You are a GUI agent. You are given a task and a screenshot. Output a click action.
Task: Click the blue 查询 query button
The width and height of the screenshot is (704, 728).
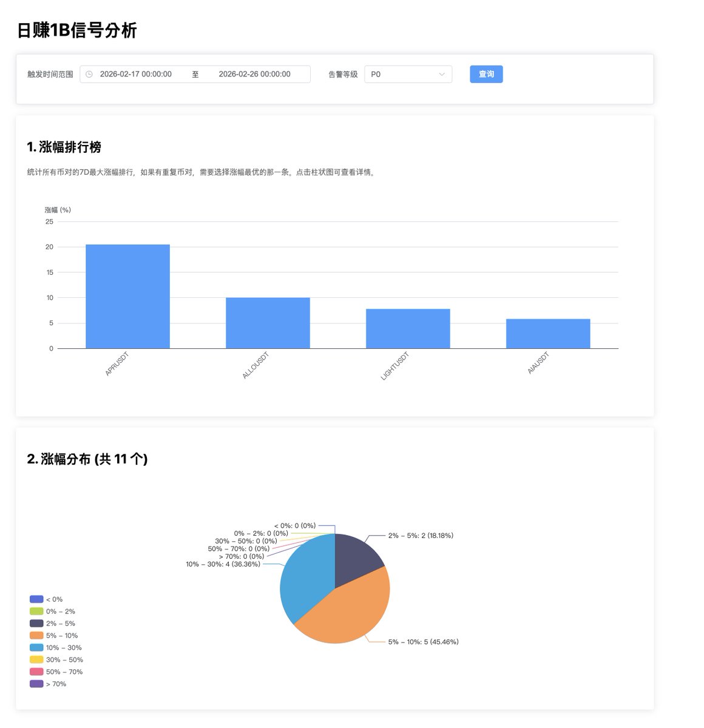coord(486,73)
